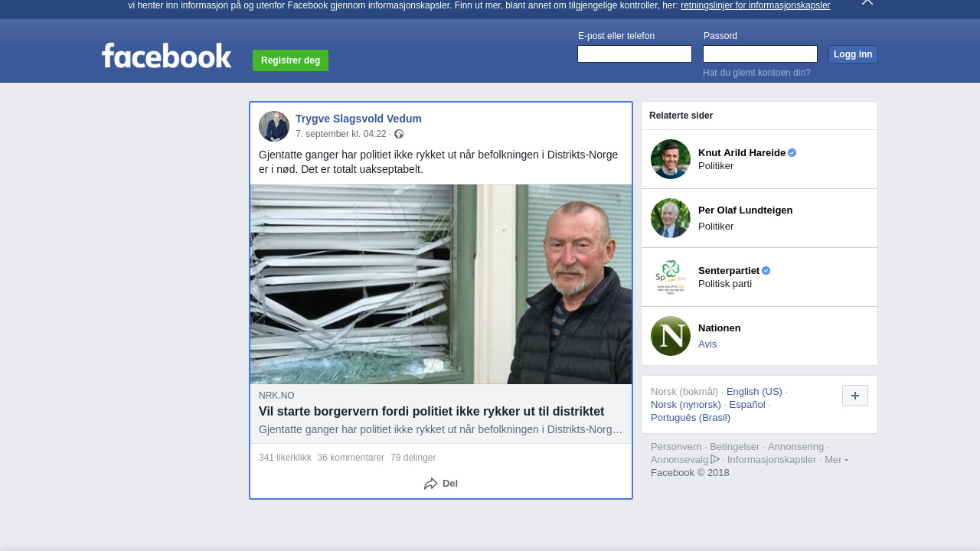Open the Betingelser footer link

(x=734, y=447)
